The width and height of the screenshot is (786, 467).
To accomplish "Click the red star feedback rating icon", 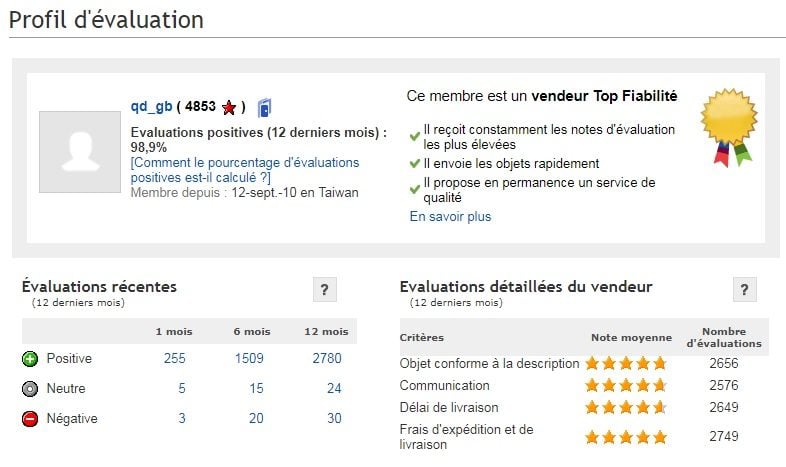I will pos(229,107).
